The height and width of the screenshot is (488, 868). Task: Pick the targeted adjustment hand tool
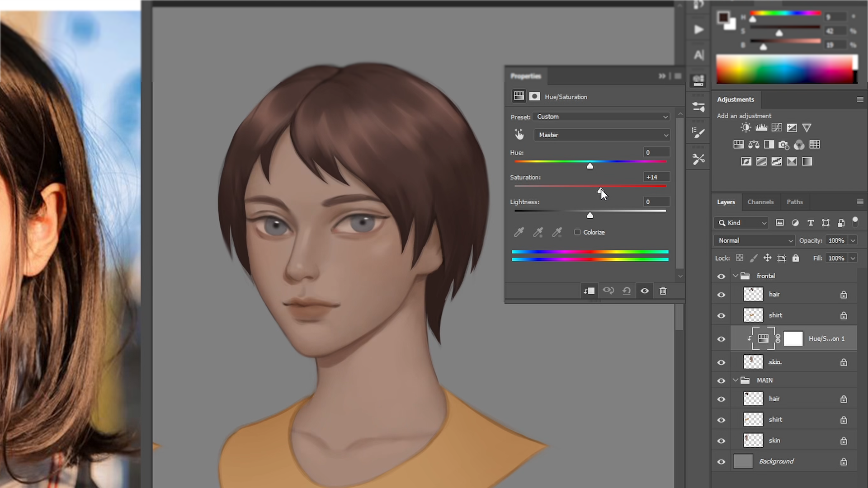pos(519,135)
